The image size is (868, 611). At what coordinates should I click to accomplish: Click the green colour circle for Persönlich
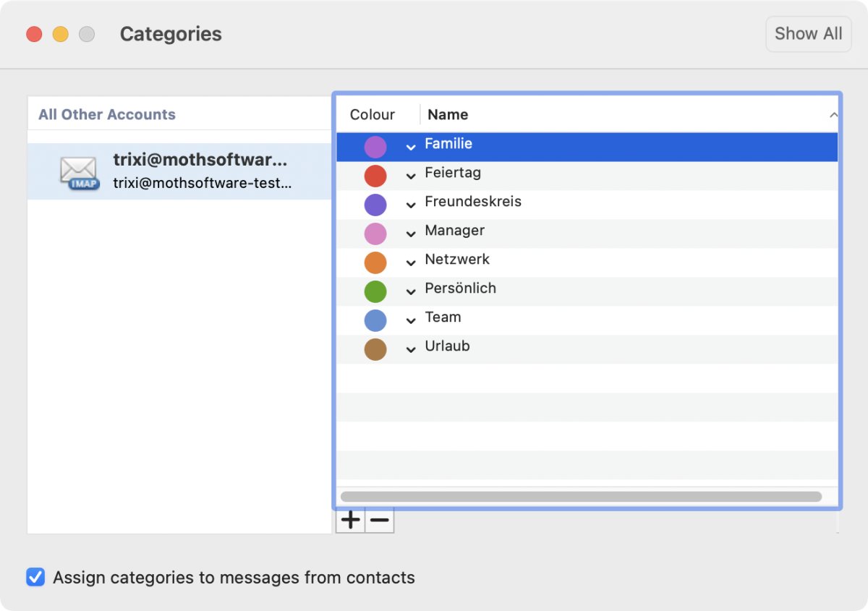point(375,291)
